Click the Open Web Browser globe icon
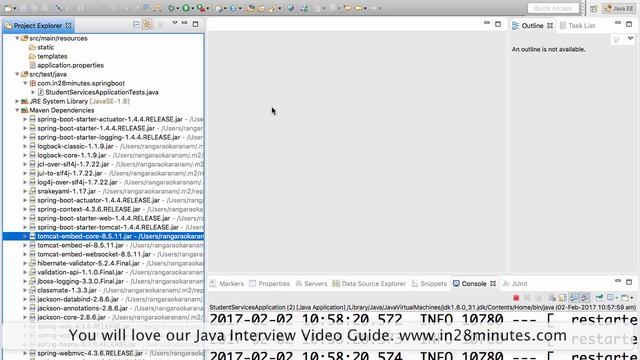Image resolution: width=640 pixels, height=360 pixels. click(291, 8)
